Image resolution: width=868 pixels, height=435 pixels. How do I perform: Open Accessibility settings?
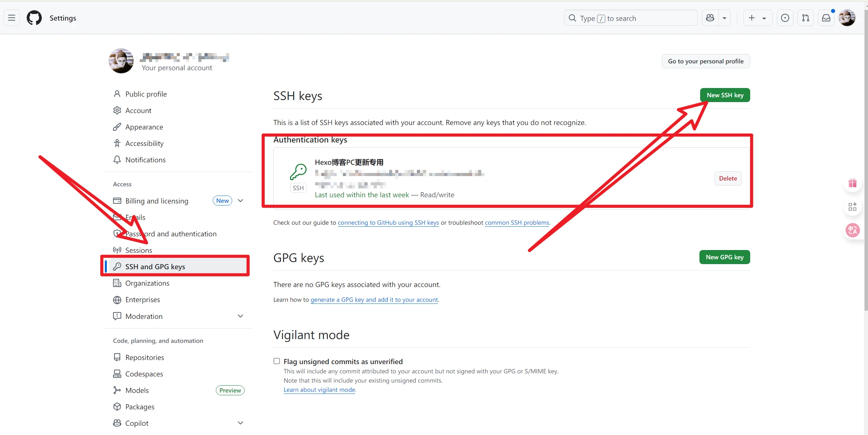pyautogui.click(x=178, y=144)
